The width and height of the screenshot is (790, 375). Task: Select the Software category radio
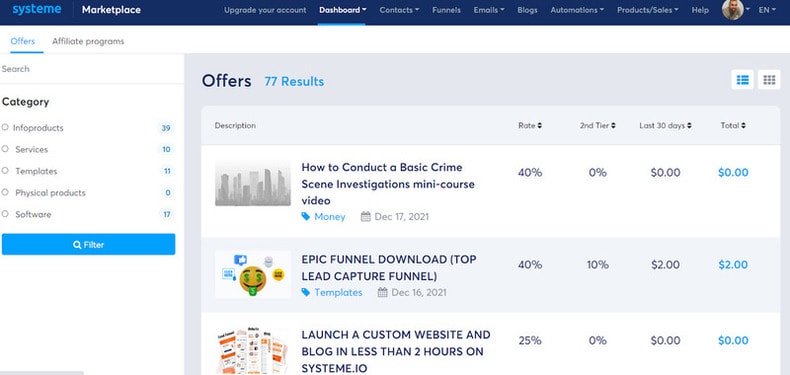5,214
